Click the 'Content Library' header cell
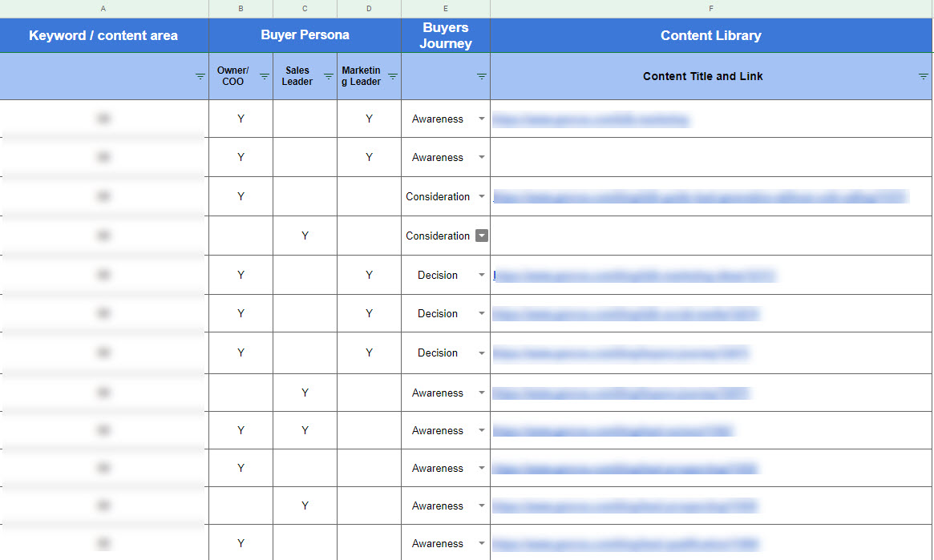The height and width of the screenshot is (560, 934). (x=711, y=36)
